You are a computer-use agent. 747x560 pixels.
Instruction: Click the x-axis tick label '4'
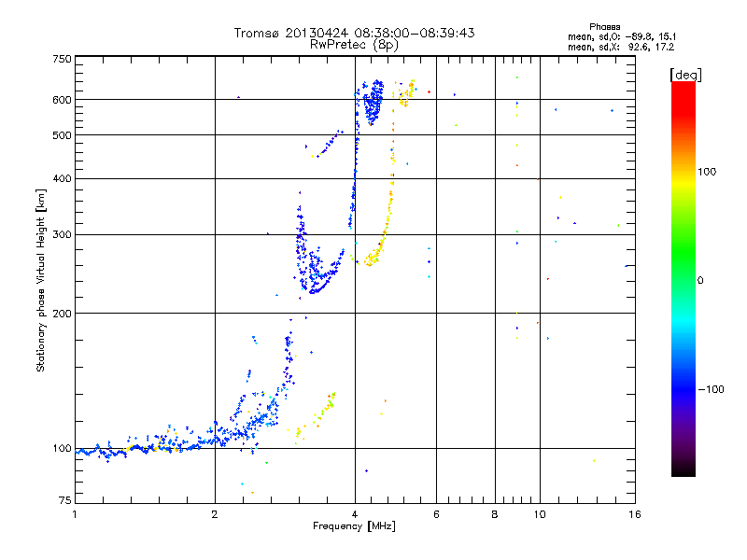click(x=355, y=514)
